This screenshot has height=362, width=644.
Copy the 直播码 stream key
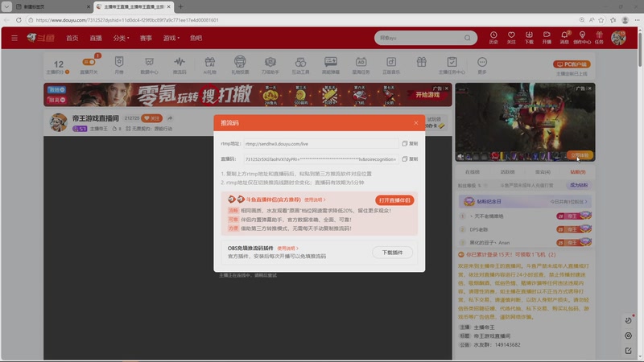(410, 158)
